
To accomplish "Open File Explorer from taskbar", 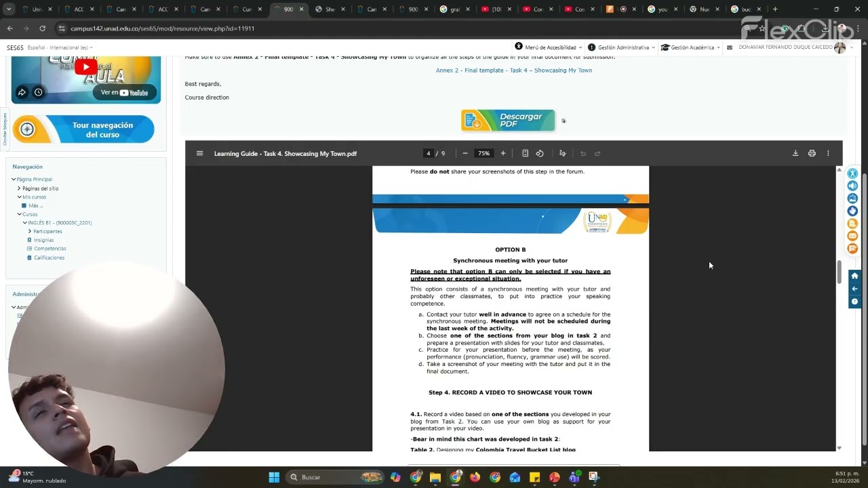I will pos(435,477).
